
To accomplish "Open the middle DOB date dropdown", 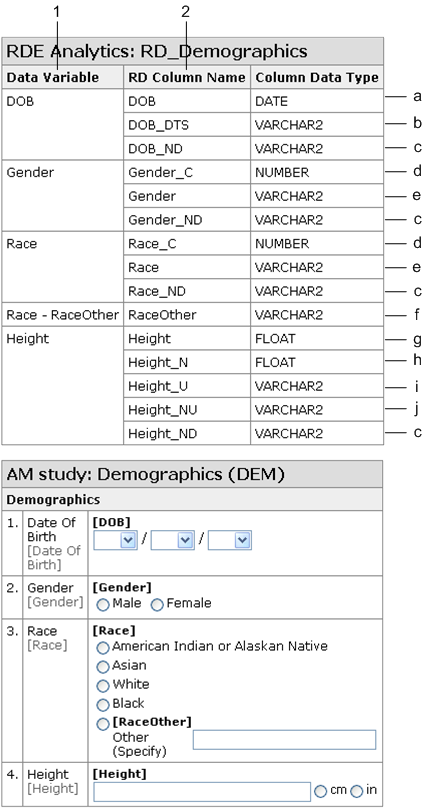I will (173, 540).
